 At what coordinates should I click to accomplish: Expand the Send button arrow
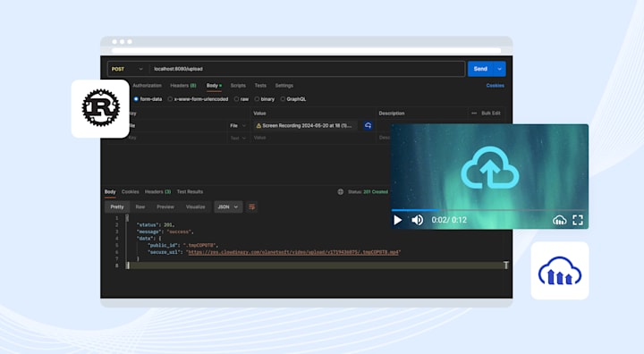click(499, 69)
